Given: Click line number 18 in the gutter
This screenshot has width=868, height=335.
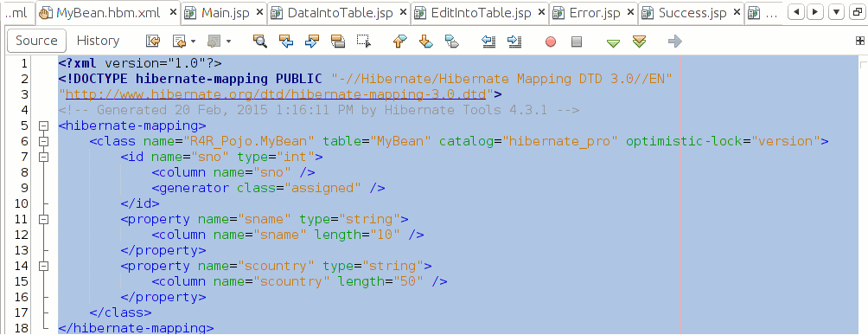Looking at the screenshot, I should click(x=21, y=328).
